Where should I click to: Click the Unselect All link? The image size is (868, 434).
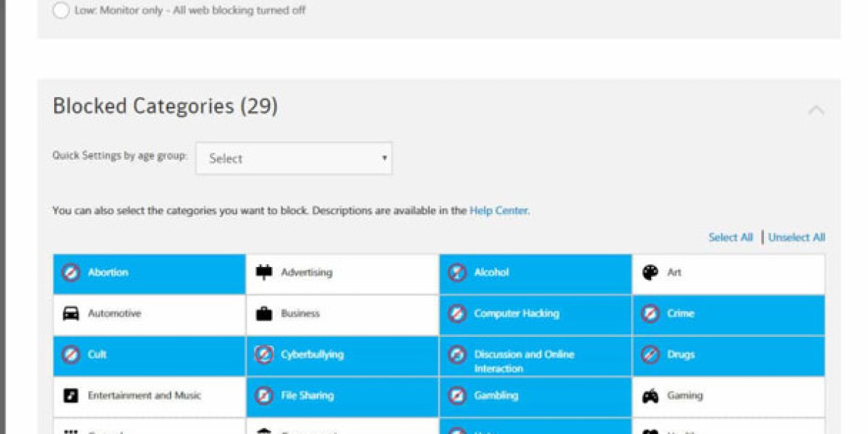point(796,237)
